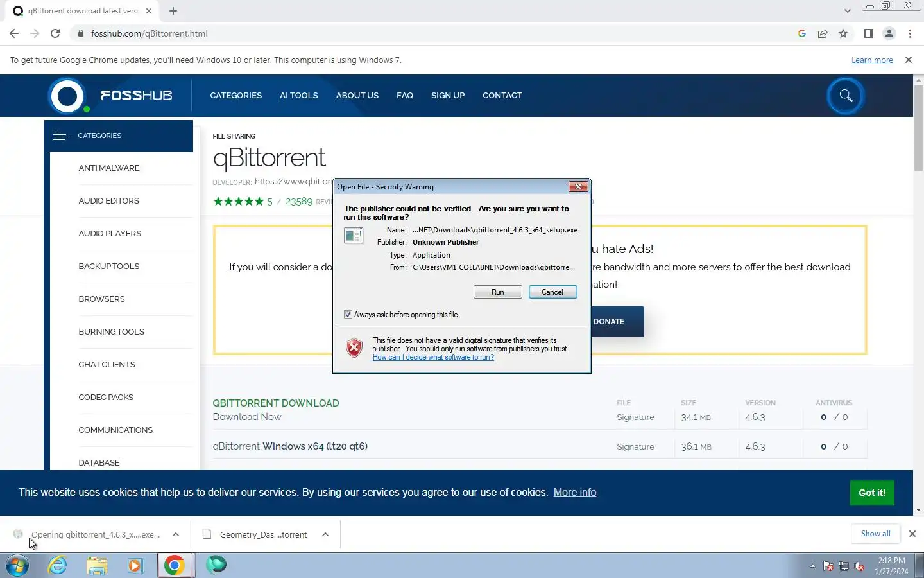This screenshot has height=578, width=924.
Task: Click the application file icon in dialog
Action: point(354,236)
